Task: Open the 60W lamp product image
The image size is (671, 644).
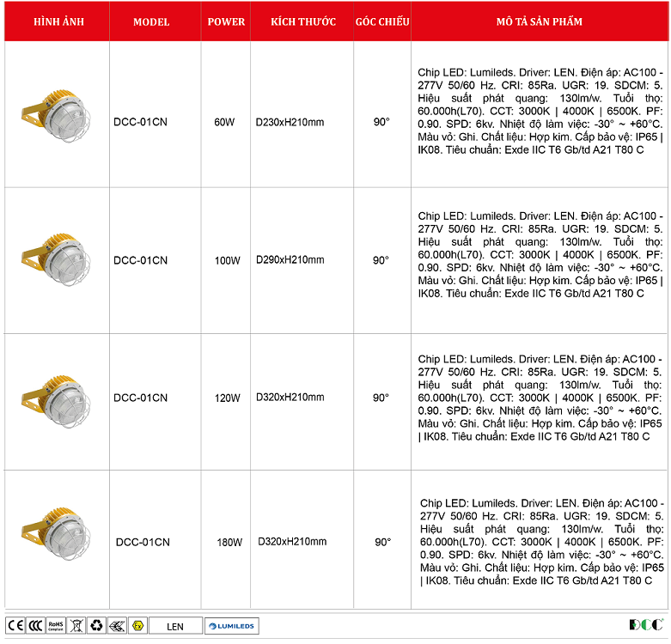Action: point(56,114)
